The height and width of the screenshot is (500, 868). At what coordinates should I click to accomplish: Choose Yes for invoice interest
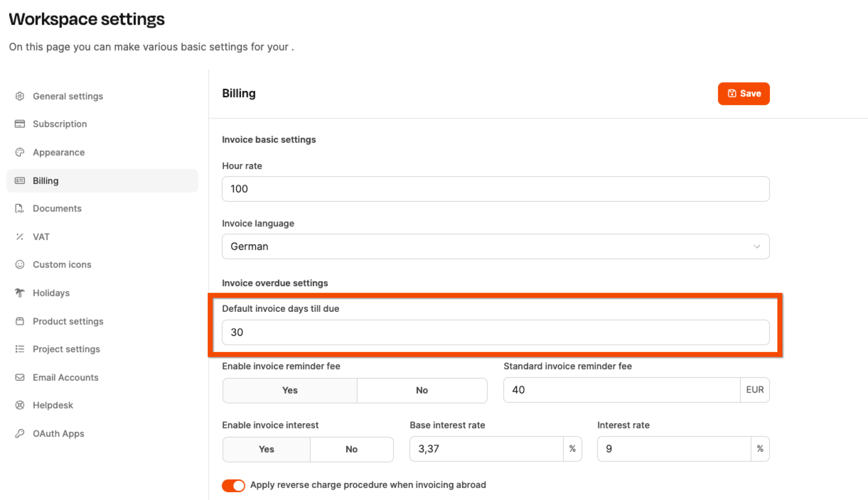click(266, 449)
